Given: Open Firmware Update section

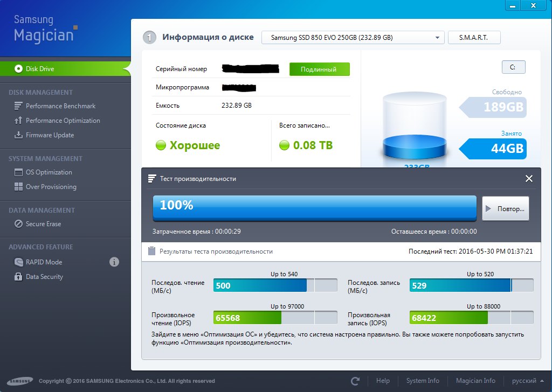Looking at the screenshot, I should click(x=50, y=135).
